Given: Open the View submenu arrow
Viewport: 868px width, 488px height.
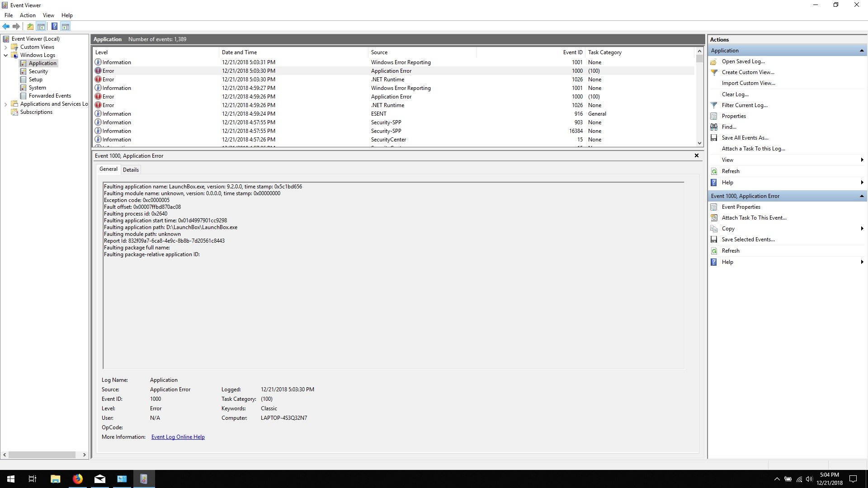Looking at the screenshot, I should pyautogui.click(x=862, y=160).
